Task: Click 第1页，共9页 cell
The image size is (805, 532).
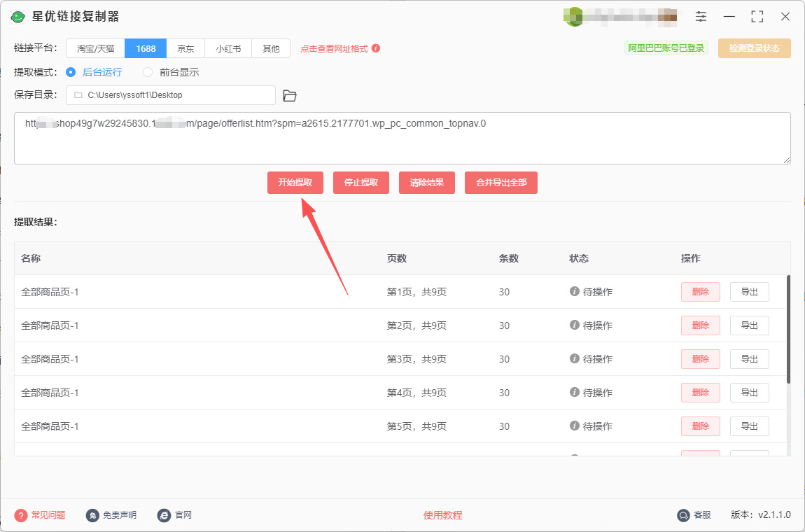Action: [x=416, y=292]
